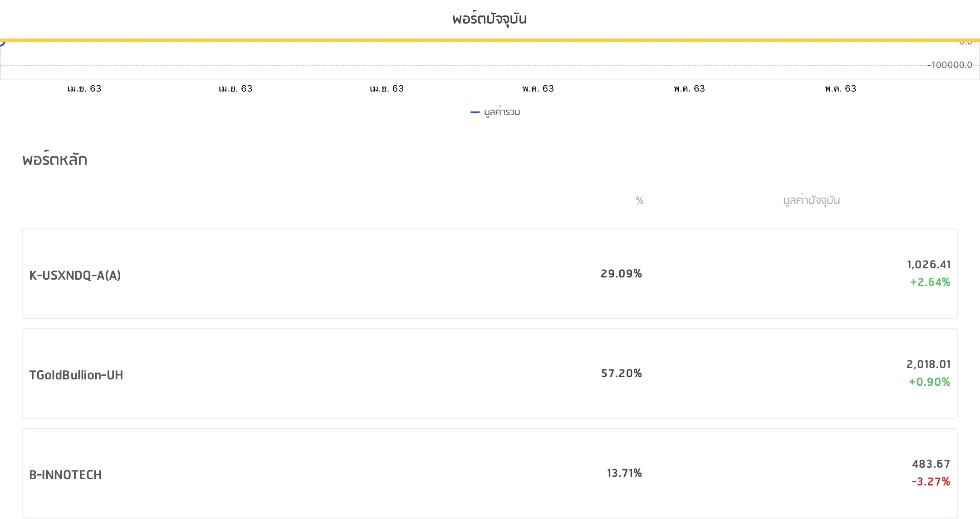Screen dimensions: 980x519
Task: Click the 13.71% allocation value
Action: tap(624, 473)
